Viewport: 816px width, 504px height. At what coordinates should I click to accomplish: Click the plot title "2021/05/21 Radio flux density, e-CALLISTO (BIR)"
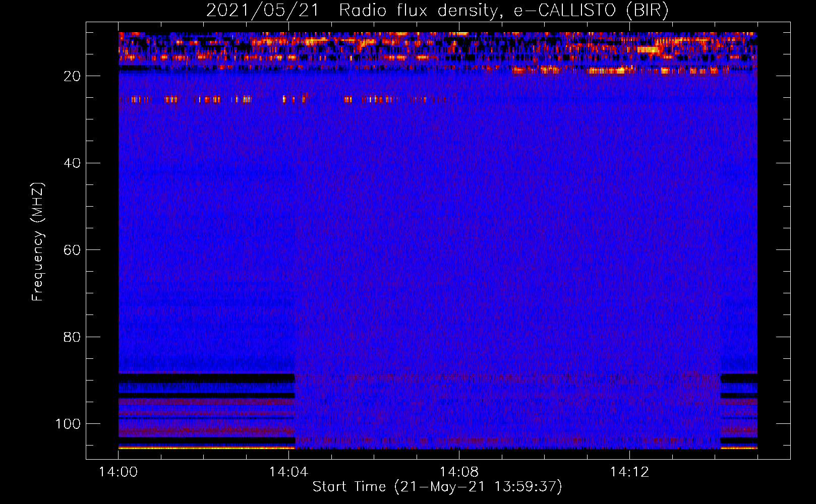[437, 11]
